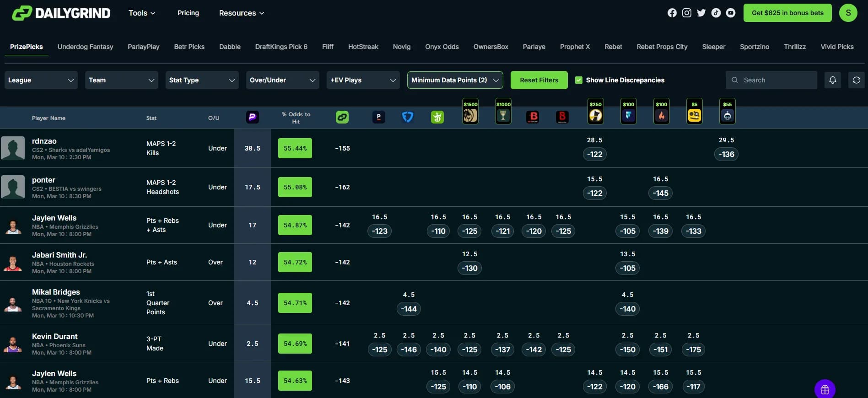Expand the +EV Plays dropdown
The width and height of the screenshot is (868, 398).
tap(363, 80)
